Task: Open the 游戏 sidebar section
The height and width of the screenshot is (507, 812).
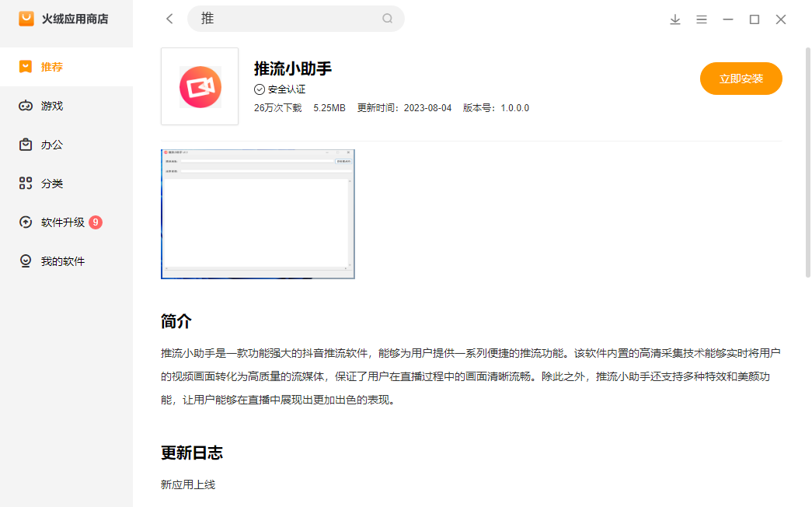Action: [x=66, y=106]
